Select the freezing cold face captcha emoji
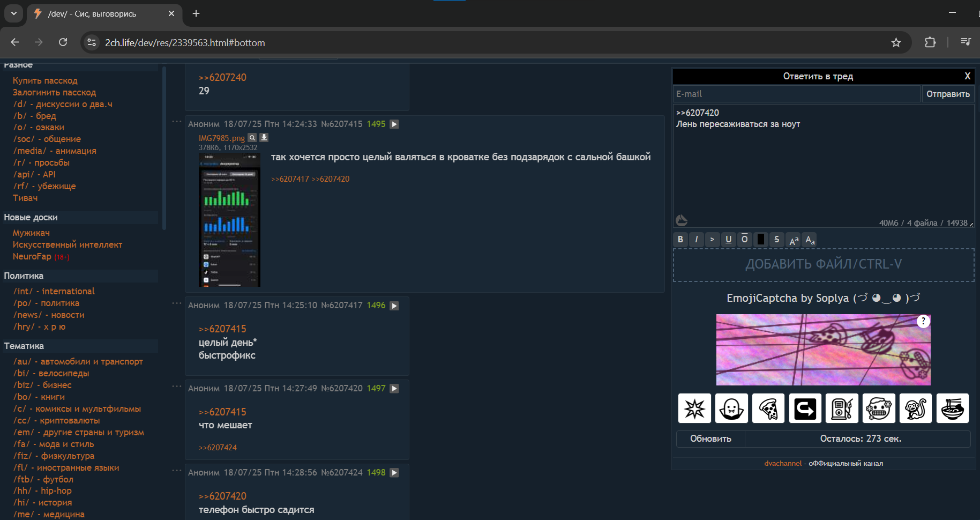The width and height of the screenshot is (980, 520). (x=879, y=408)
